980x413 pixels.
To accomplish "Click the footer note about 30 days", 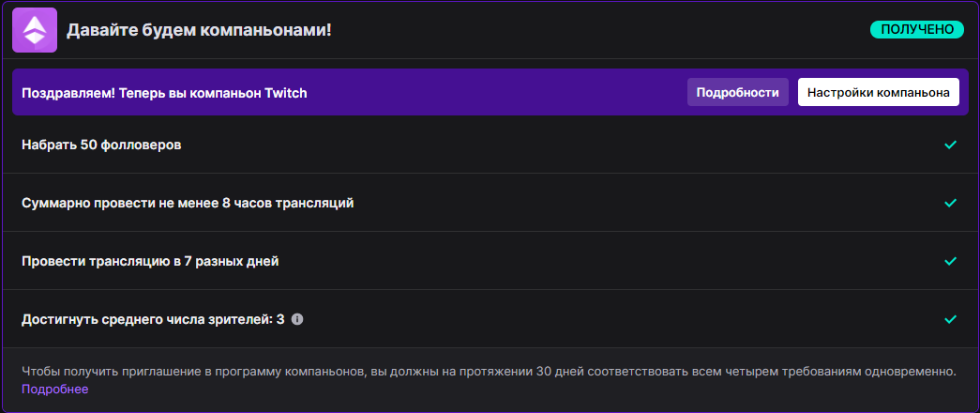I will click(x=488, y=372).
